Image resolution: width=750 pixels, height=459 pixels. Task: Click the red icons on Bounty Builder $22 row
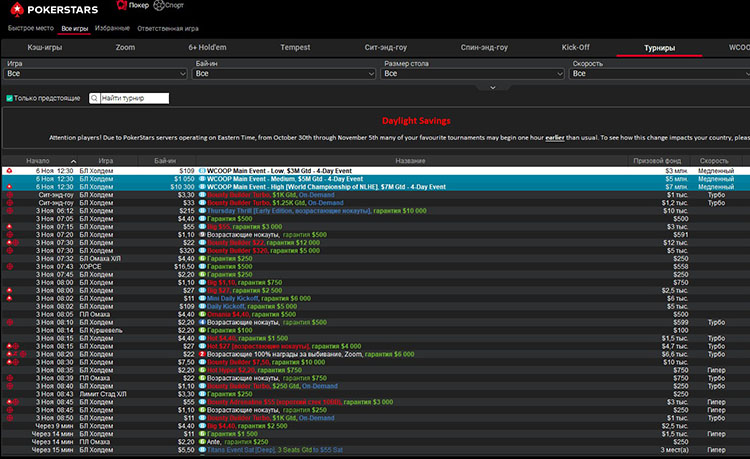(x=12, y=242)
